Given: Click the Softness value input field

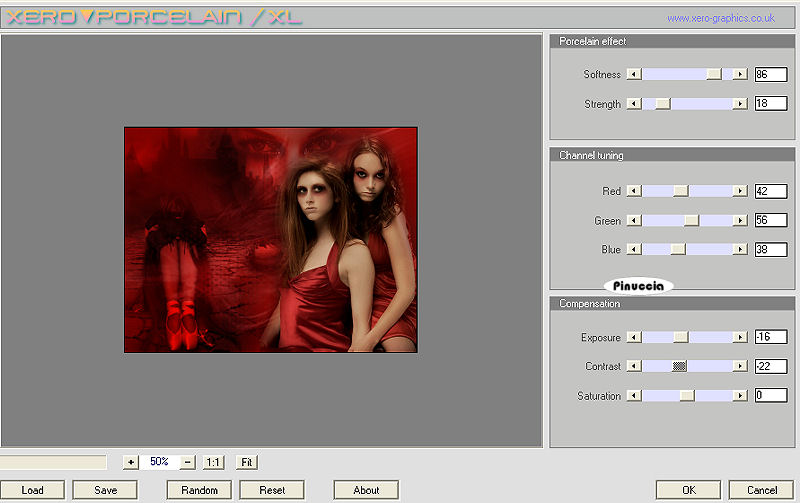Looking at the screenshot, I should (x=770, y=74).
